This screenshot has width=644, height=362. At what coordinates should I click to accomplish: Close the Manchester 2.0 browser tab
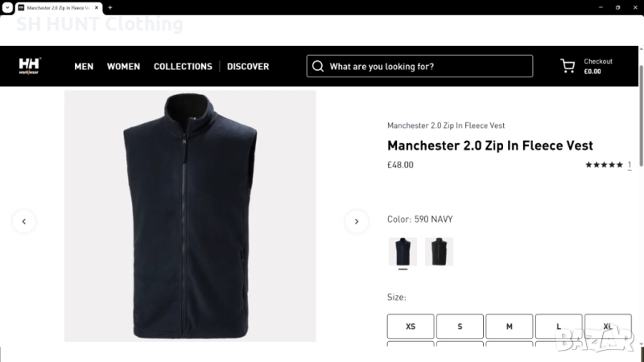[97, 7]
